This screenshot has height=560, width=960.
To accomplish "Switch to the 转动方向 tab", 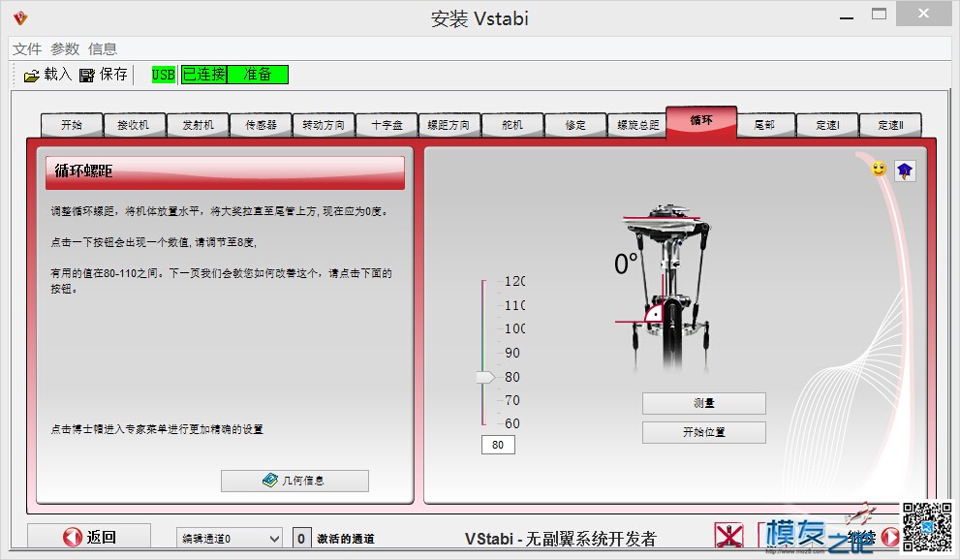I will (x=324, y=125).
